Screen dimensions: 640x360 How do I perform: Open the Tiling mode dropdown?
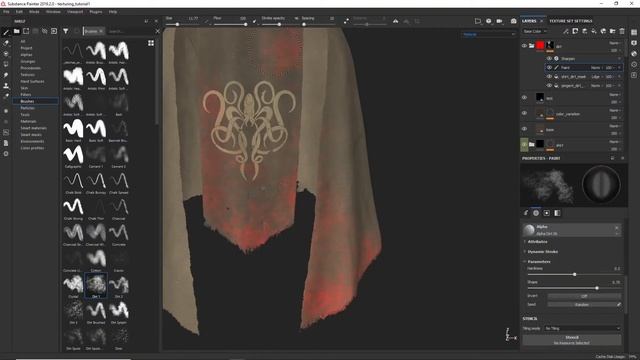(x=582, y=328)
